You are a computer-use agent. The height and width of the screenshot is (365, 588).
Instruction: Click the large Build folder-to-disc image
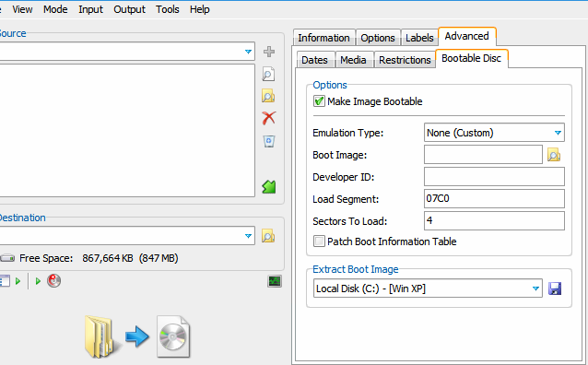(x=137, y=336)
